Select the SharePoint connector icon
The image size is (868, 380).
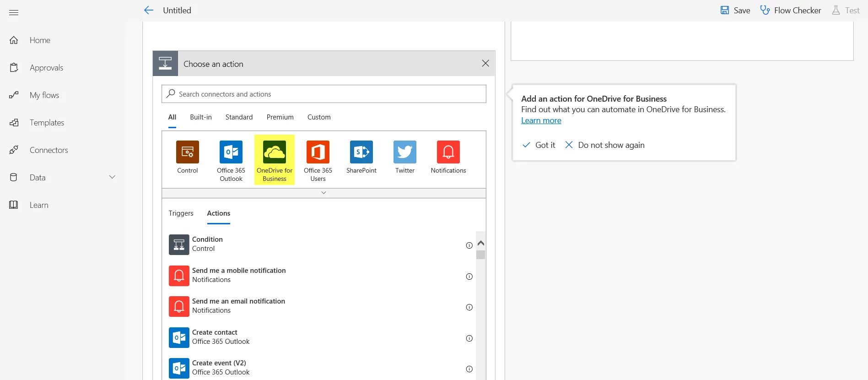click(361, 152)
